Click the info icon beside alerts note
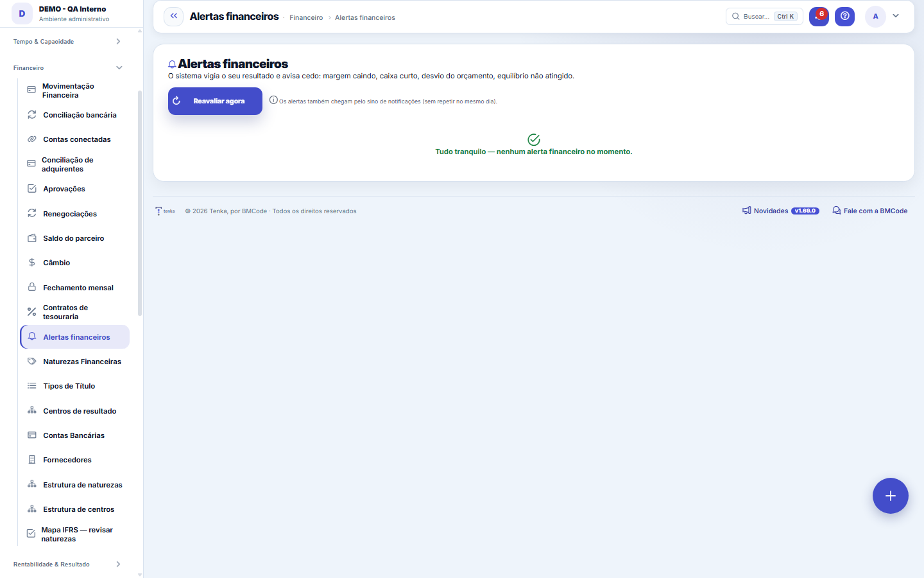924x578 pixels. tap(273, 100)
